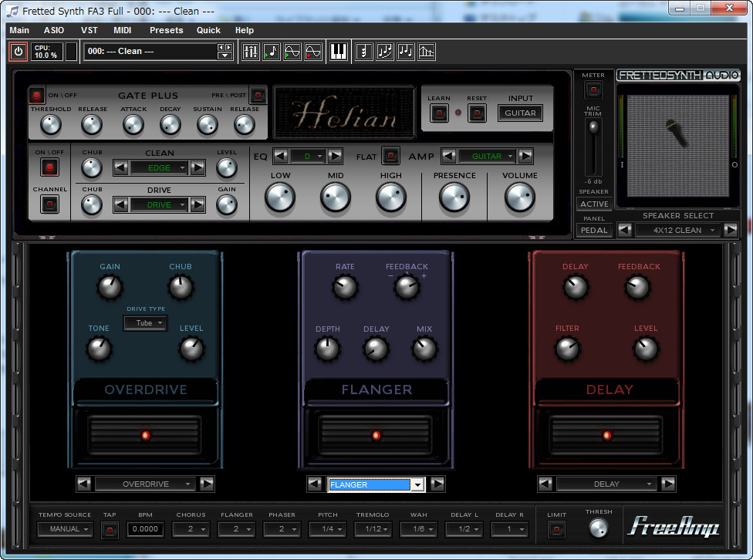Go to next EQ type
This screenshot has width=753, height=560.
[335, 156]
